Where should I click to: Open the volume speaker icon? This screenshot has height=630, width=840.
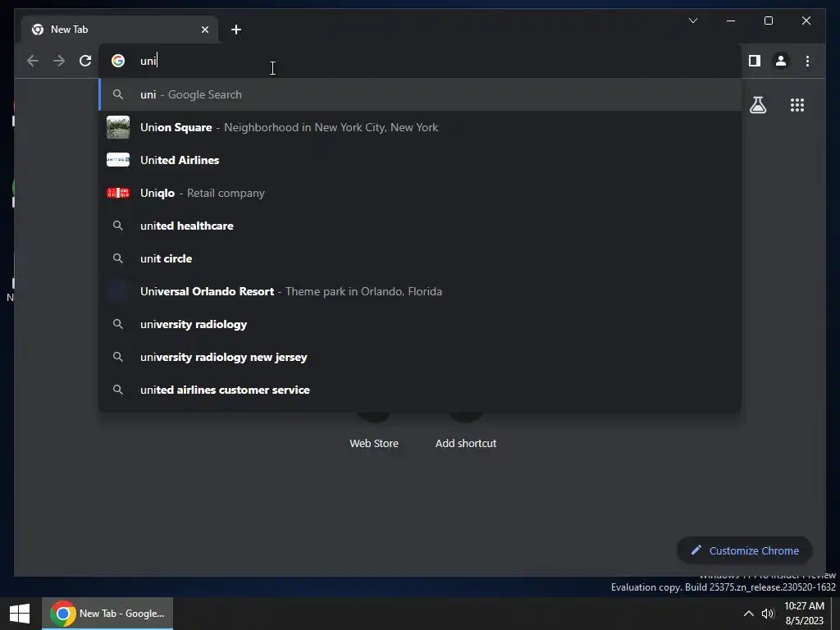point(768,614)
